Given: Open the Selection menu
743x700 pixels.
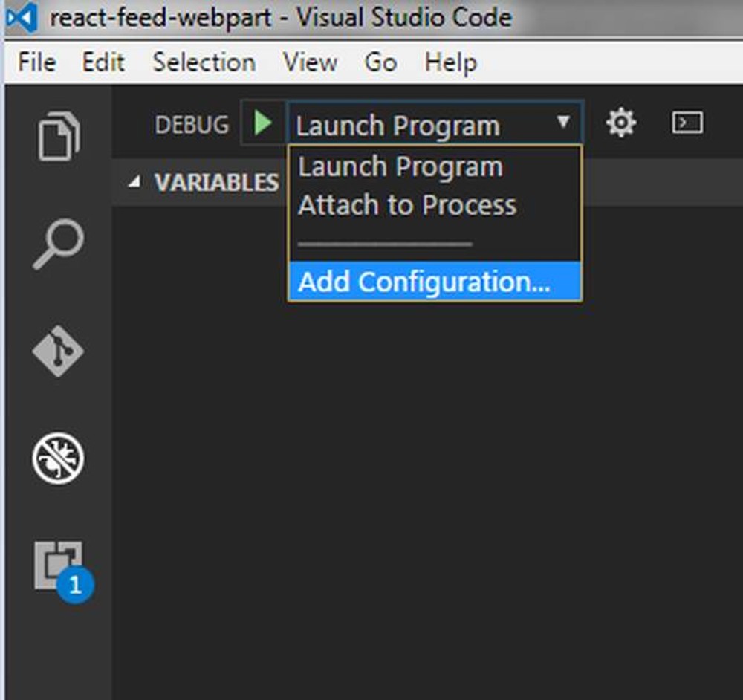Looking at the screenshot, I should coord(203,62).
